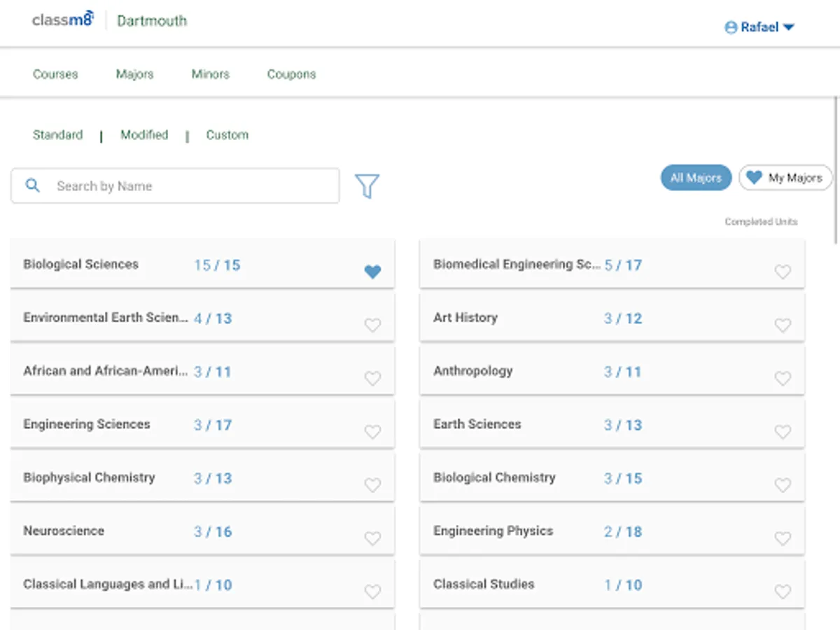The height and width of the screenshot is (630, 840).
Task: Select the Modified majors link
Action: pyautogui.click(x=144, y=135)
